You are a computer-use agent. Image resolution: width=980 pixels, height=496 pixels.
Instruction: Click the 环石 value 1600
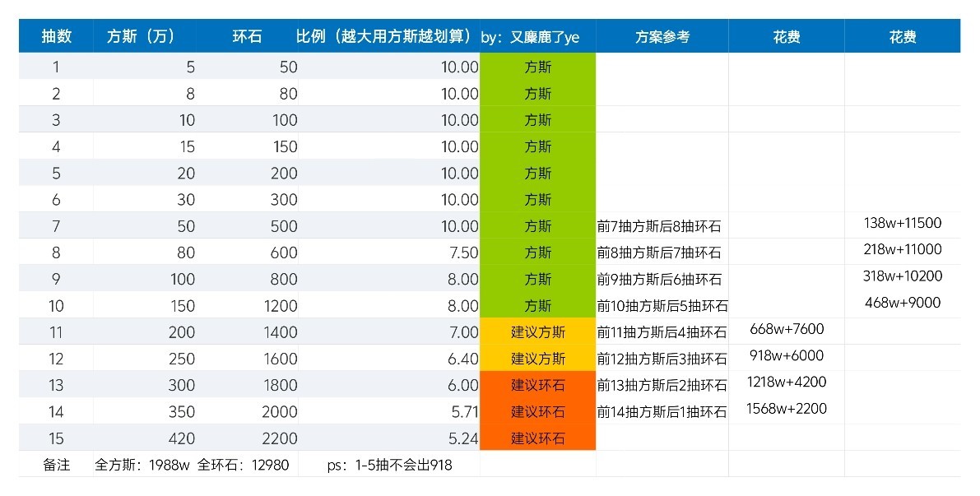coord(281,359)
